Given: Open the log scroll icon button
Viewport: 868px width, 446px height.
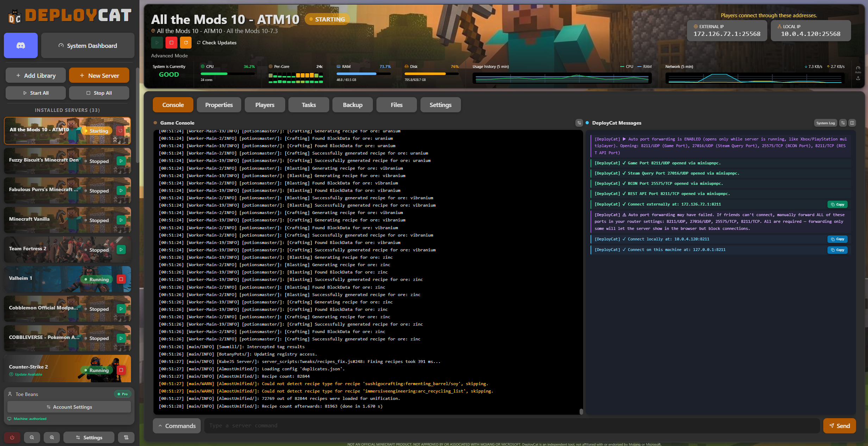Looking at the screenshot, I should 126,438.
